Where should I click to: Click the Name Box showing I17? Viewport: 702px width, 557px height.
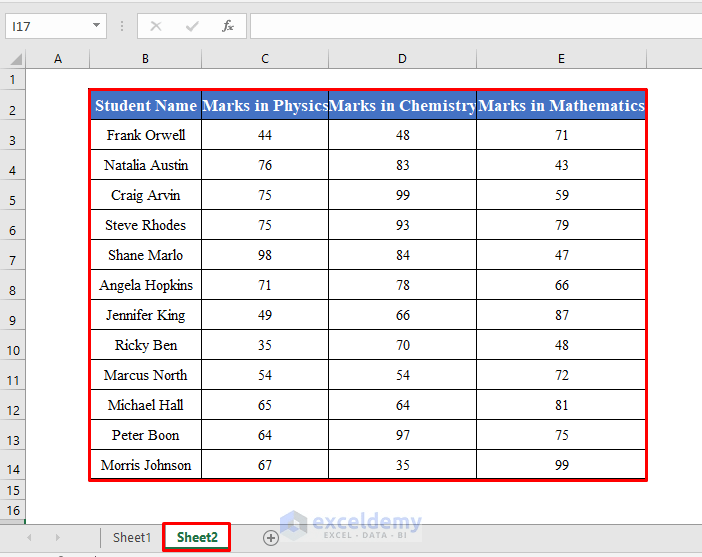point(56,26)
